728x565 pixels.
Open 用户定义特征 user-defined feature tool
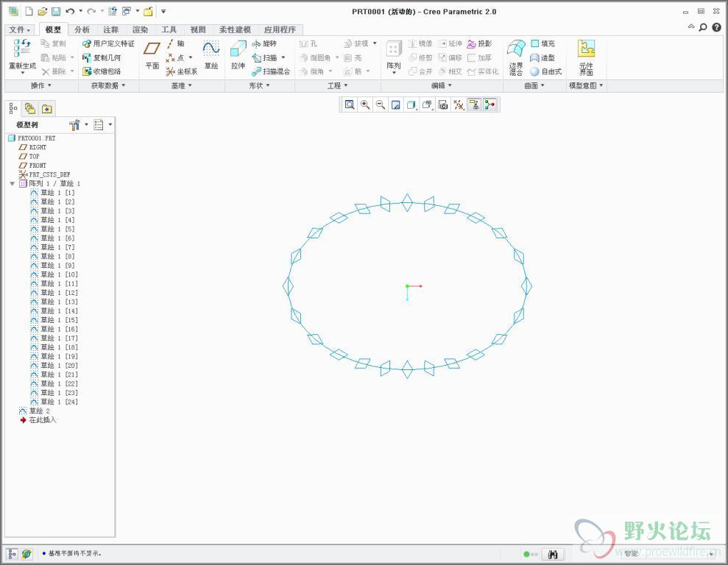(108, 43)
